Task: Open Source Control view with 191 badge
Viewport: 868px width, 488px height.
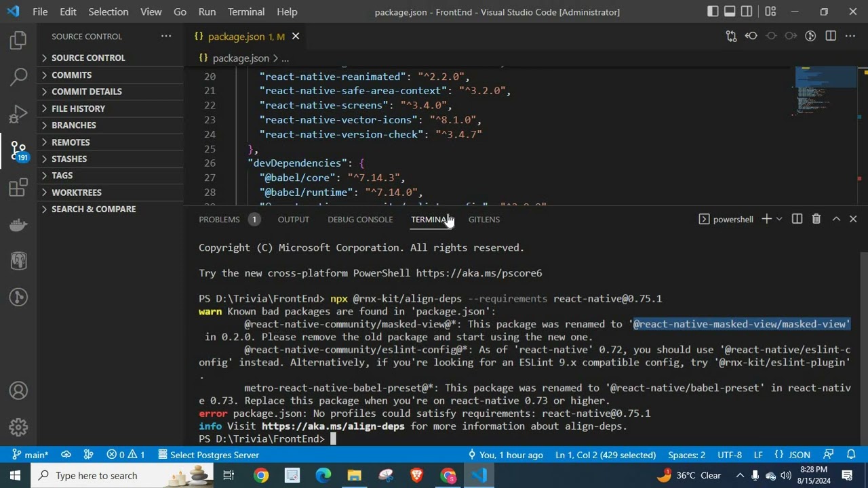Action: [x=18, y=150]
